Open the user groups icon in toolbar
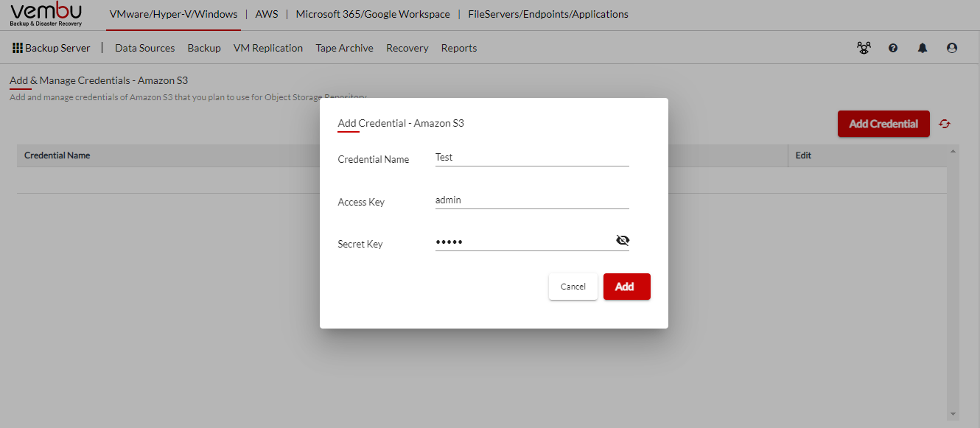This screenshot has height=428, width=980. (x=864, y=48)
